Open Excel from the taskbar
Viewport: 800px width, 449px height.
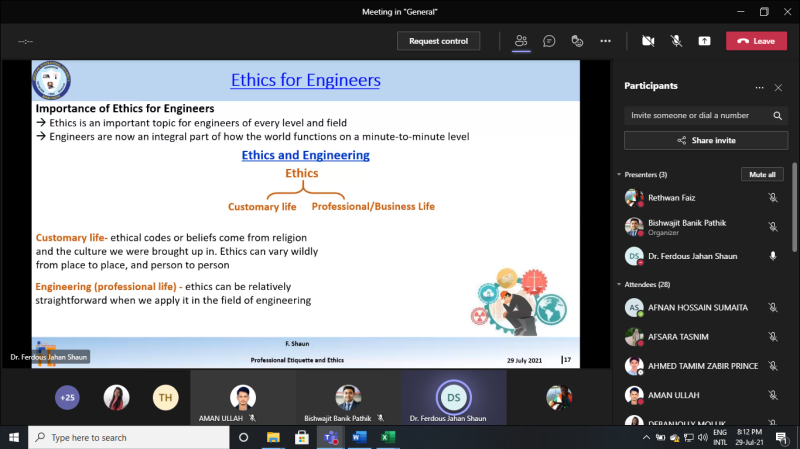point(388,437)
